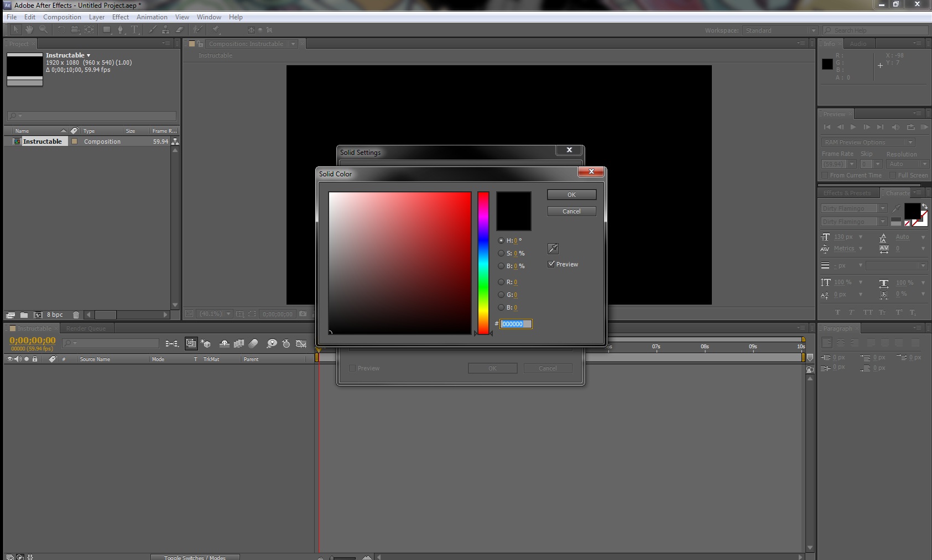Click the current color preview swatch

pos(514,211)
